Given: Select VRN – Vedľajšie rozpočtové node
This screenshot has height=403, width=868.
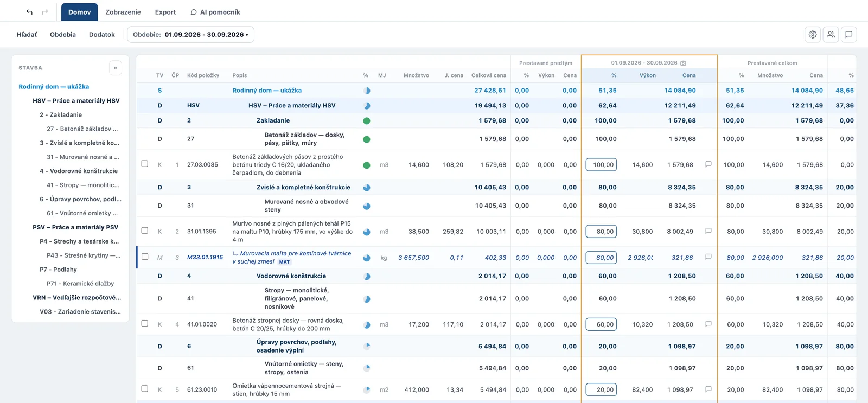Looking at the screenshot, I should (x=76, y=298).
